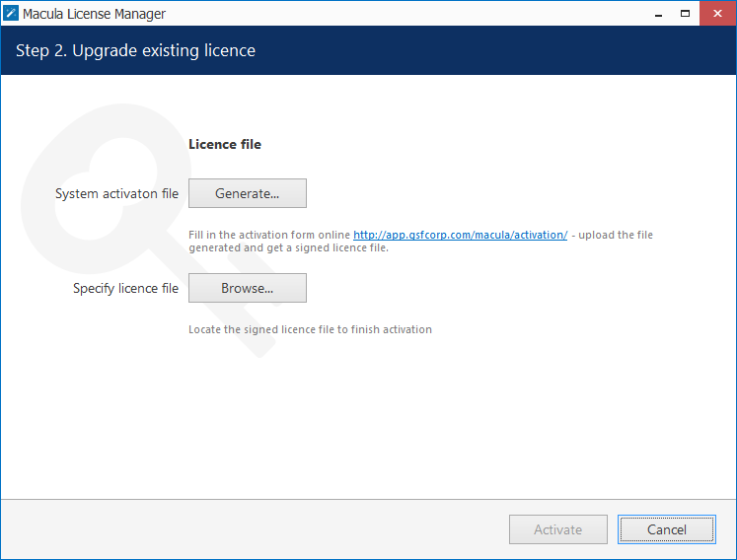This screenshot has width=737, height=560.
Task: Click 'Locate the signed licence file' hint text
Action: [310, 330]
